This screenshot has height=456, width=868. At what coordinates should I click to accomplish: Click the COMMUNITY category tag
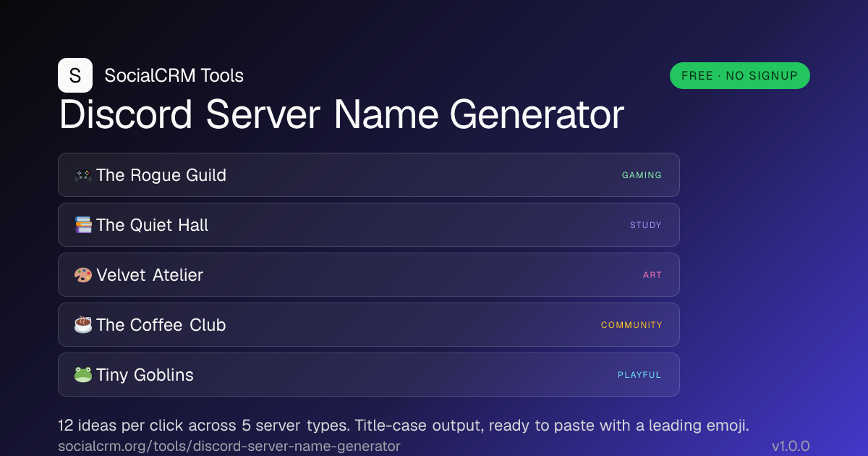pyautogui.click(x=632, y=325)
